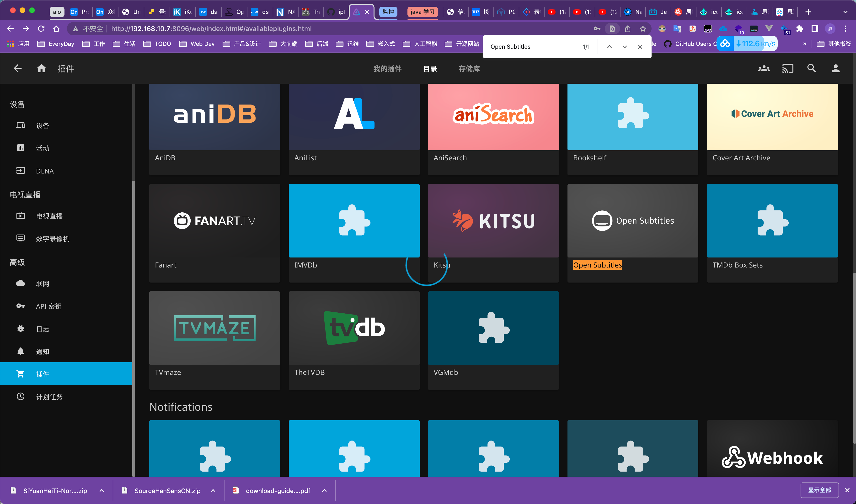This screenshot has width=856, height=504.
Task: Open the SyncPlay group icon
Action: click(764, 68)
